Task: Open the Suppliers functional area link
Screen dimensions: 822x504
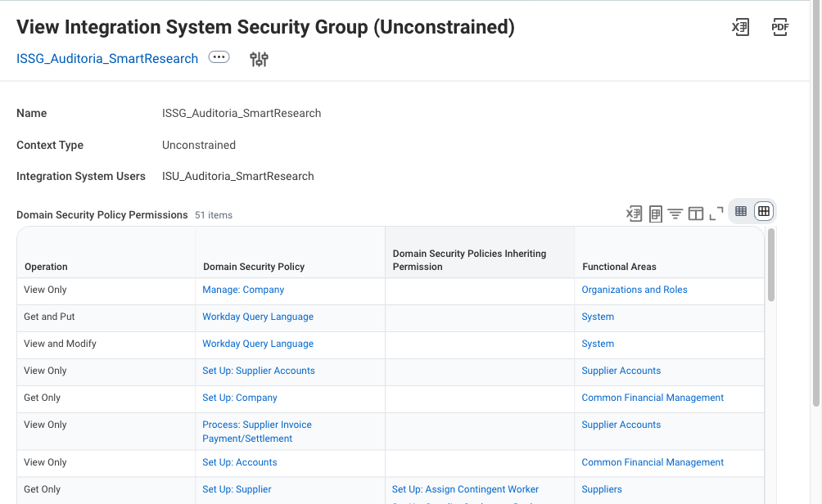Action: pyautogui.click(x=601, y=489)
